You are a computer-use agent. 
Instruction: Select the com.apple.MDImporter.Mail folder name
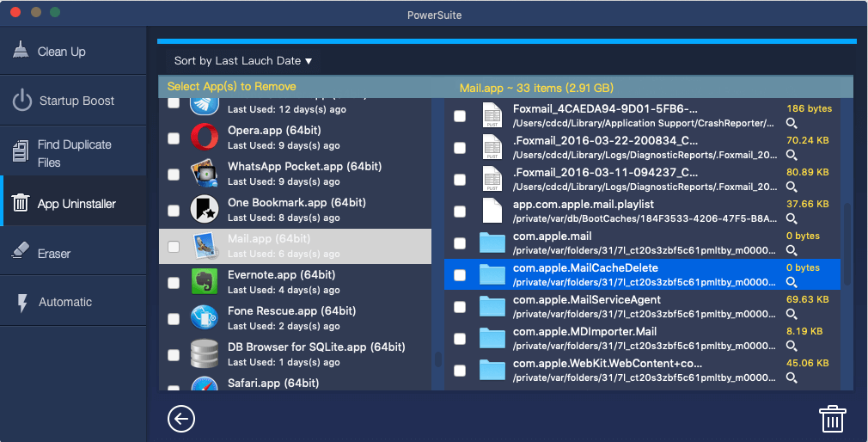(x=584, y=331)
